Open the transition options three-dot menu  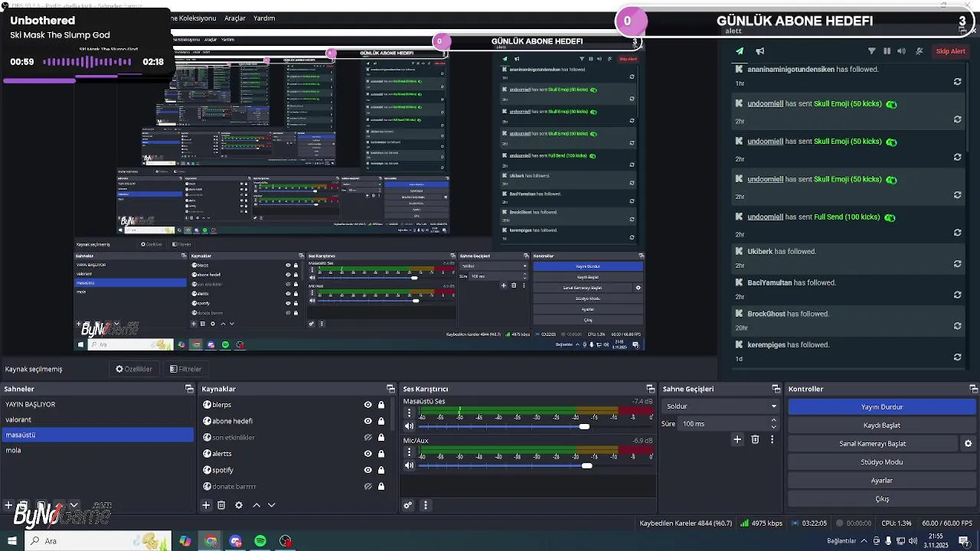(772, 439)
